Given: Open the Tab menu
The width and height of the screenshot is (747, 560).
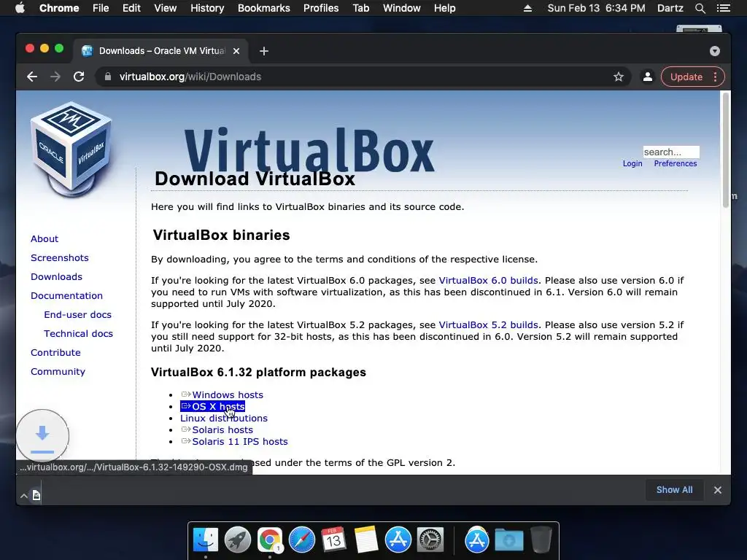Looking at the screenshot, I should [360, 8].
